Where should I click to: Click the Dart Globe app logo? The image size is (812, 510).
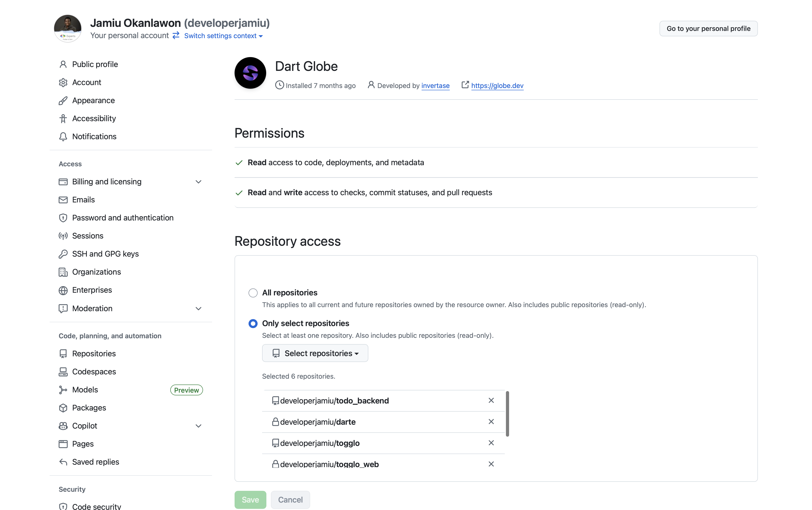(250, 73)
